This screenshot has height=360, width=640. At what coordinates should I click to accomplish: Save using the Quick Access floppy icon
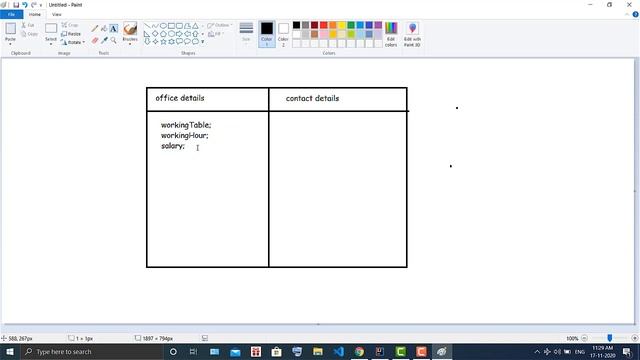click(x=16, y=5)
